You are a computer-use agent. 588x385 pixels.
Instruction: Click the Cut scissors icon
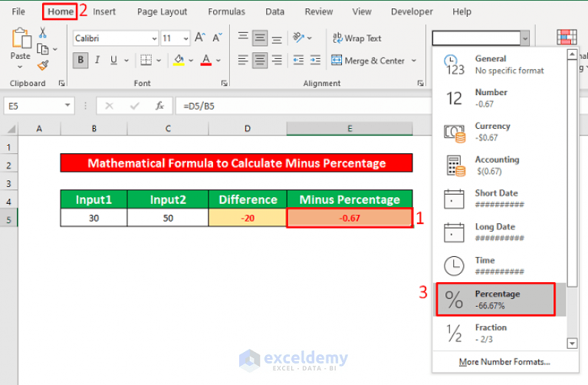coord(43,33)
